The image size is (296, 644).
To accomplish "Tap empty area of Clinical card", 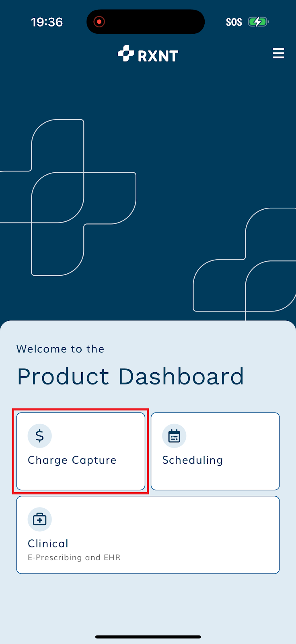I will tap(201, 535).
